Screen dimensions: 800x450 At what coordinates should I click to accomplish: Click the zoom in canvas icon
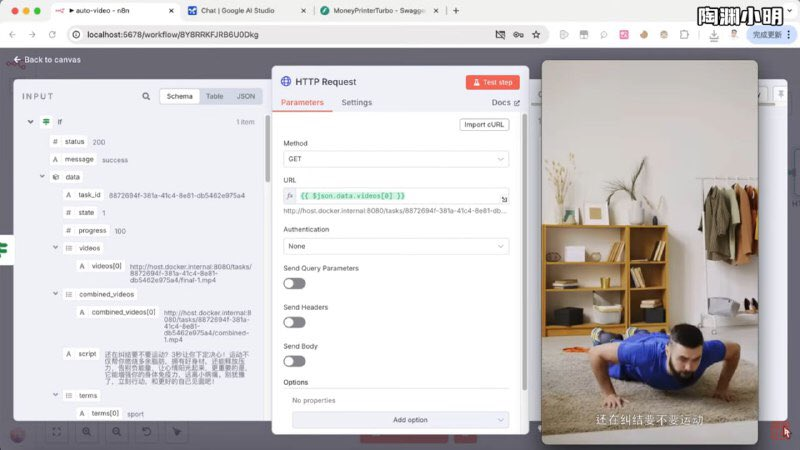(87, 432)
